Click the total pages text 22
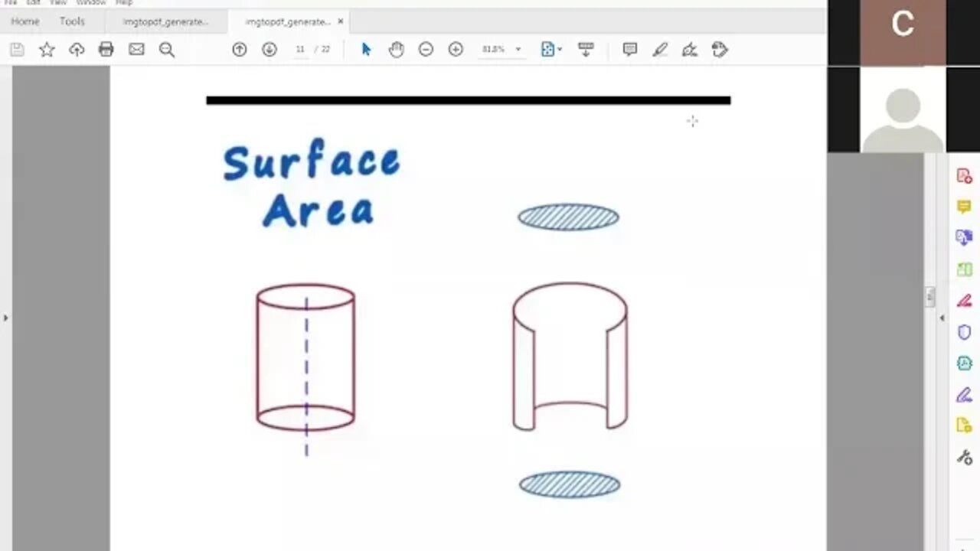 pyautogui.click(x=325, y=50)
